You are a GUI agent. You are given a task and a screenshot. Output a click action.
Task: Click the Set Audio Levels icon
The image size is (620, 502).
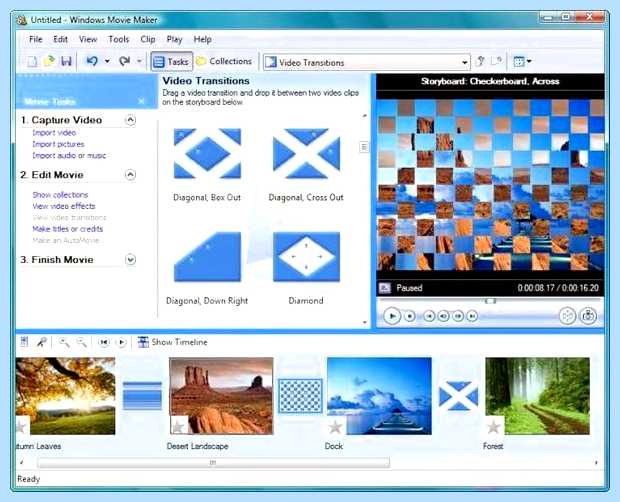point(25,342)
